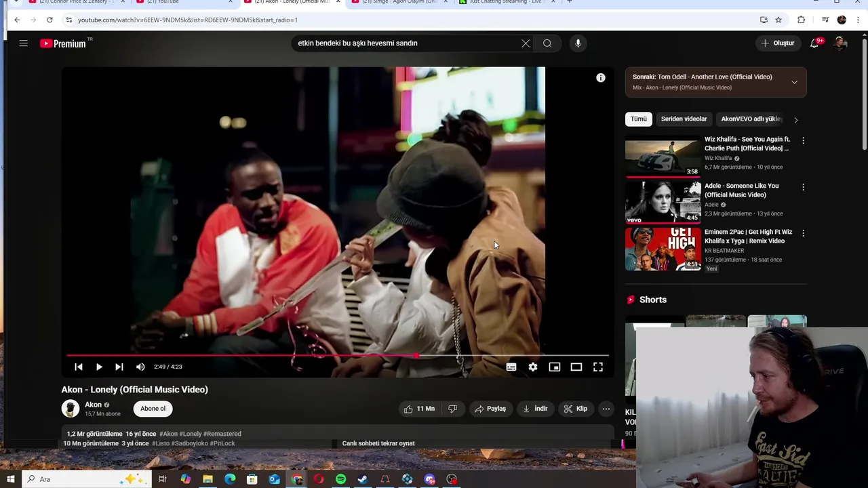Go back in Chrome browser

coord(17,20)
